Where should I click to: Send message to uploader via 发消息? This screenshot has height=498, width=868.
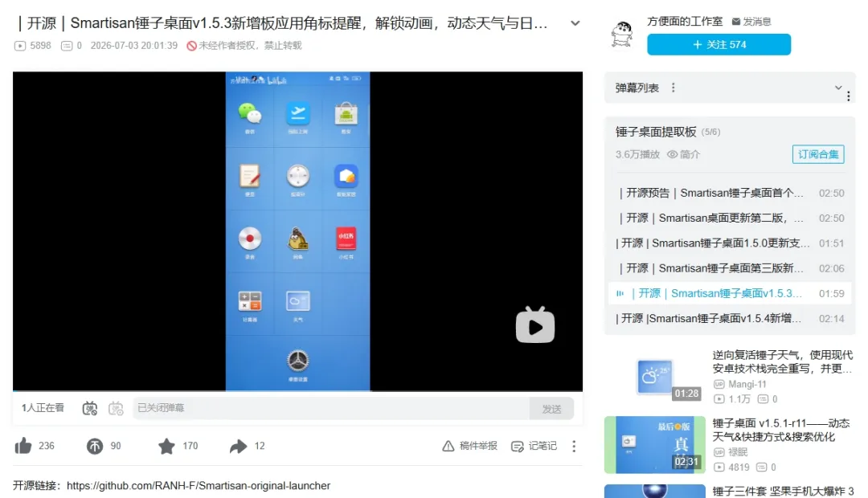(751, 22)
